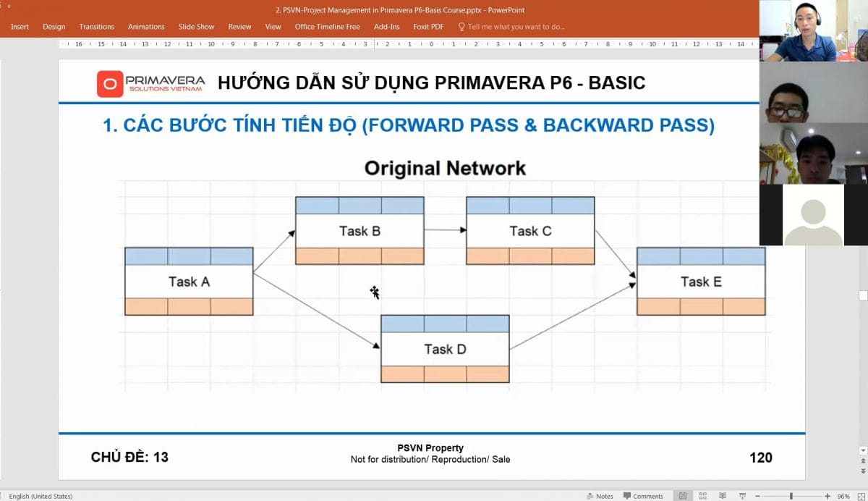Click the PSVN Property footer text
This screenshot has height=501, width=868.
point(430,448)
